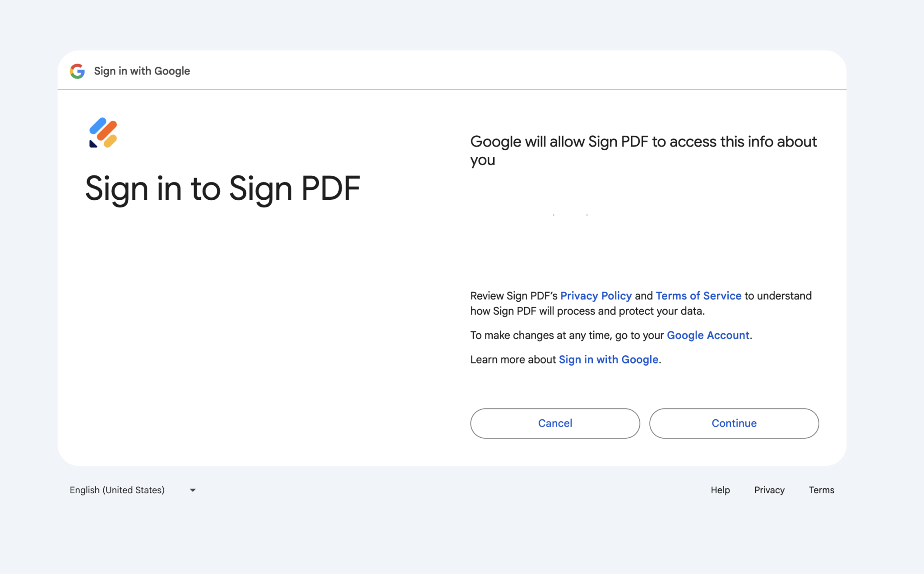Open Sign PDF's Privacy Policy

tap(596, 296)
